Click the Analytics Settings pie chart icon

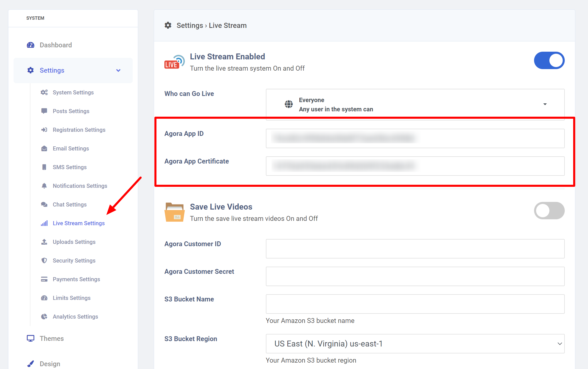click(x=44, y=317)
